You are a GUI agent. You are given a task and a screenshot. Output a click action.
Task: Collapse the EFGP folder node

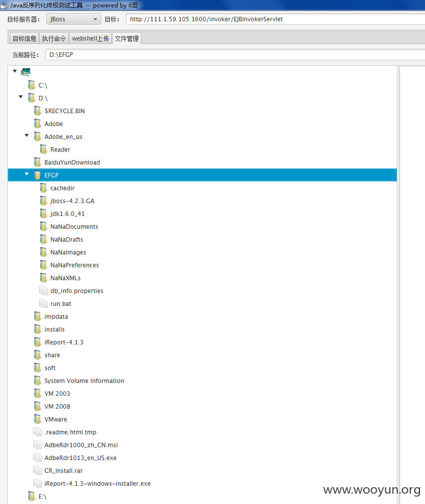27,174
